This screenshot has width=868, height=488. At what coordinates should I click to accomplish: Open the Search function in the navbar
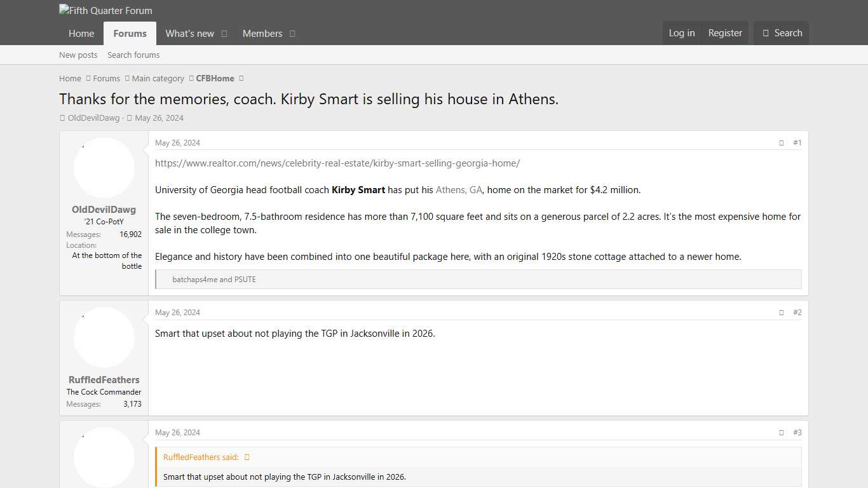point(781,33)
